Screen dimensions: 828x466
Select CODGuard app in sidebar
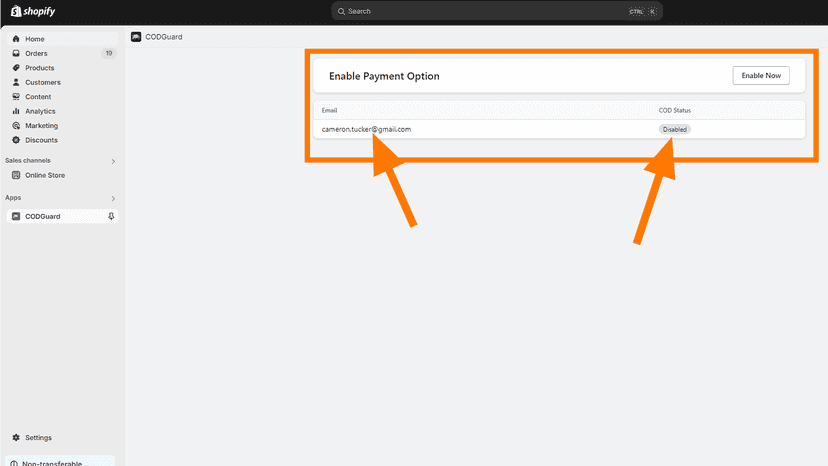[x=62, y=217]
